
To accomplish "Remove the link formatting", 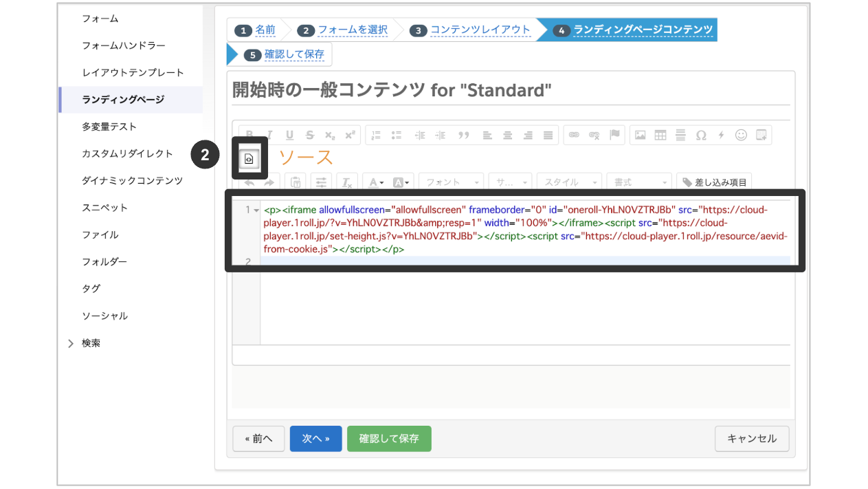I will tap(595, 135).
